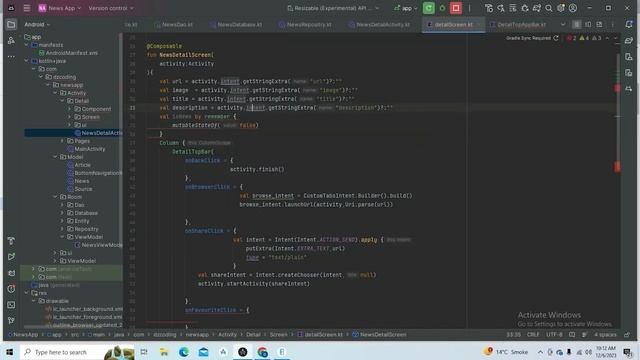Open tab options vertical ellipsis menu
Viewport: 640px width, 360px height.
click(612, 24)
